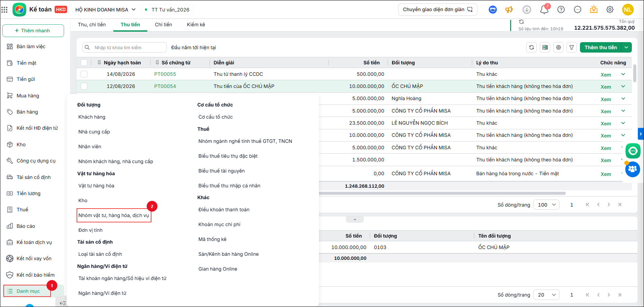This screenshot has height=307, width=644.
Task: Expand the HỘ KINH DOANH MISA dropdown
Action: pos(134,10)
